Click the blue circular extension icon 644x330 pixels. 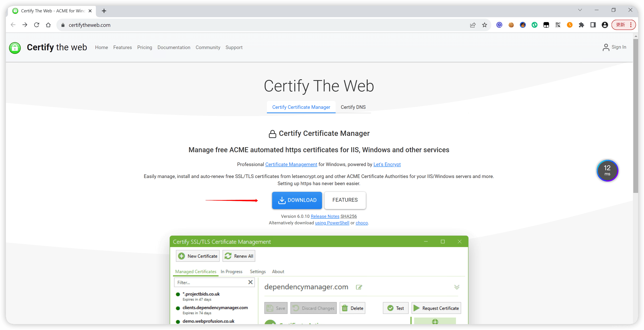[499, 25]
